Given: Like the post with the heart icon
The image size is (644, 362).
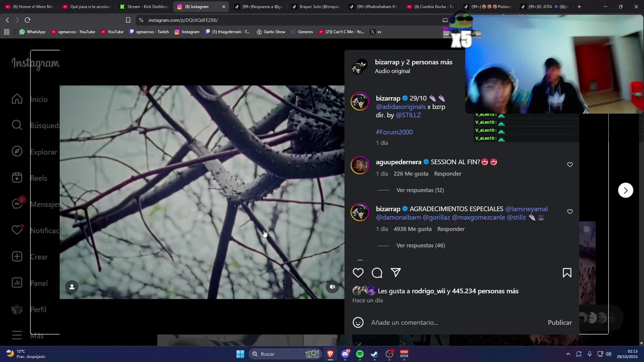Looking at the screenshot, I should 358,273.
